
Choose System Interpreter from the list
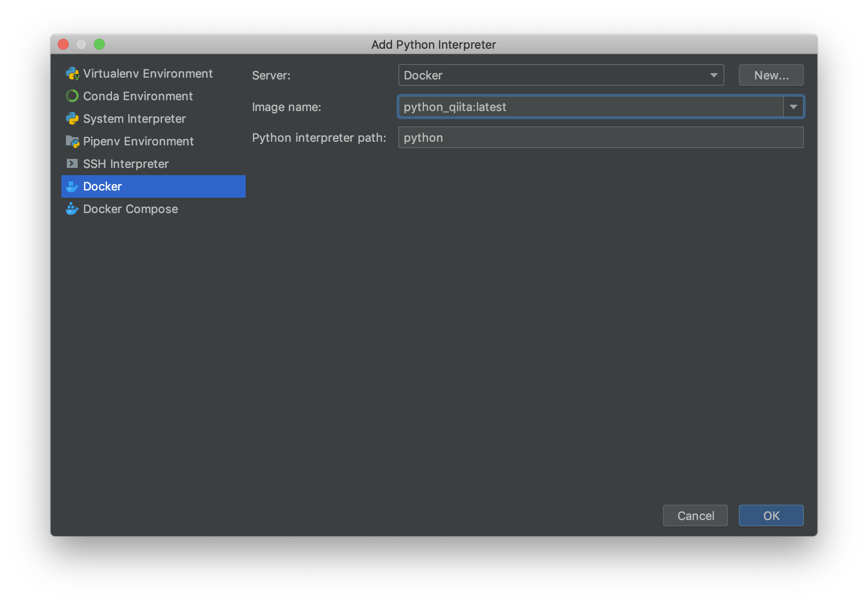(x=154, y=119)
